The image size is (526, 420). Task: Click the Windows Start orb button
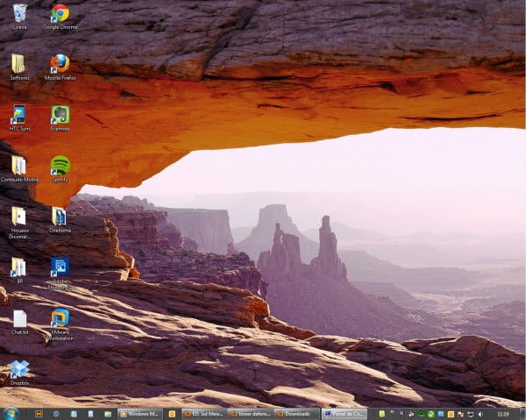(x=11, y=413)
